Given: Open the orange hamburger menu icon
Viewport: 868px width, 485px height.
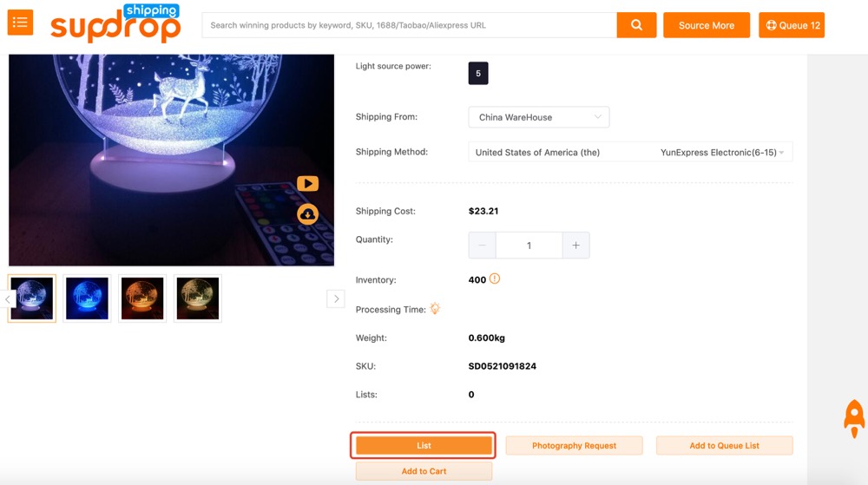Looking at the screenshot, I should [20, 22].
